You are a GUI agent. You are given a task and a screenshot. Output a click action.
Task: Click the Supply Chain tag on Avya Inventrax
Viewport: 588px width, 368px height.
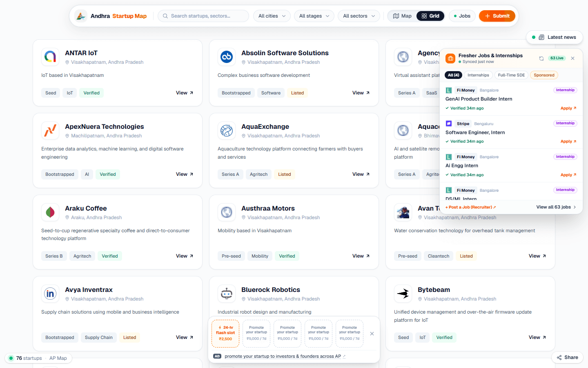[x=98, y=337]
